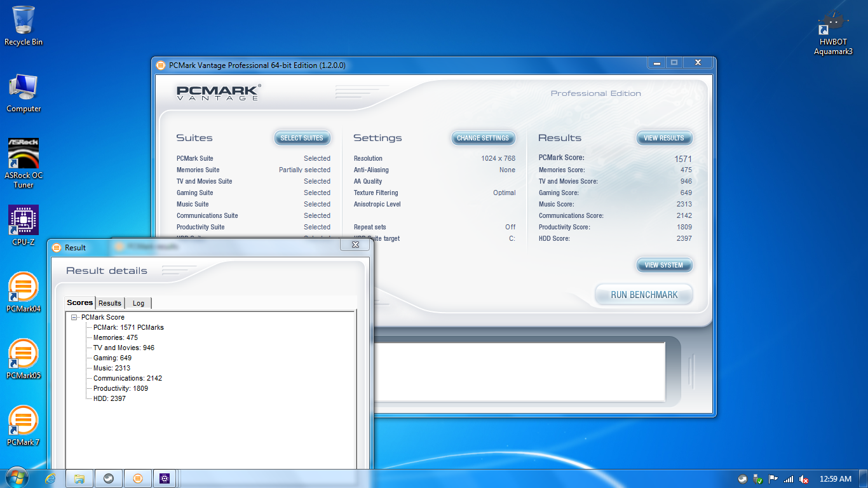
Task: Click the Repeat sets value Off
Action: [x=510, y=227]
